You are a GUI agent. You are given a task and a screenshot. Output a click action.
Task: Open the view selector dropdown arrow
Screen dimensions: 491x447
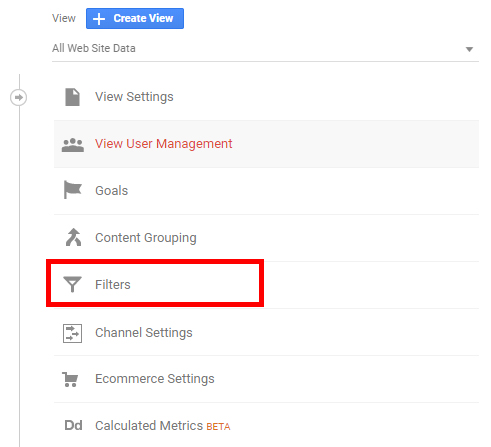coord(469,49)
